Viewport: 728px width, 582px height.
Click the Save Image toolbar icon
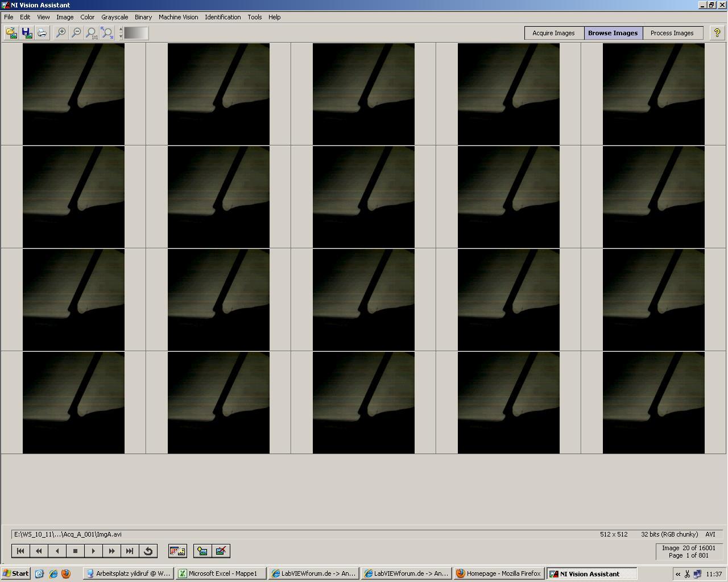27,33
